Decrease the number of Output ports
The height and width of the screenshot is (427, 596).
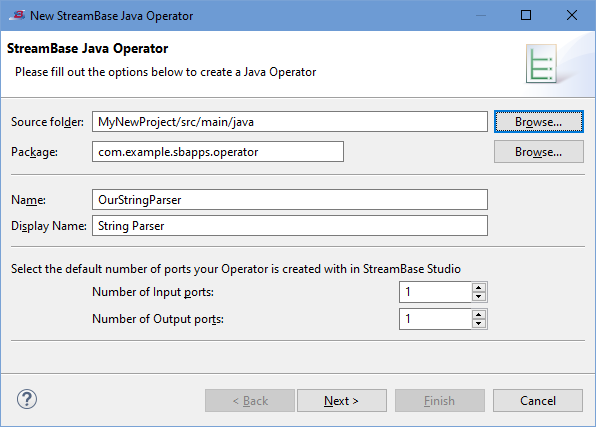click(x=479, y=324)
